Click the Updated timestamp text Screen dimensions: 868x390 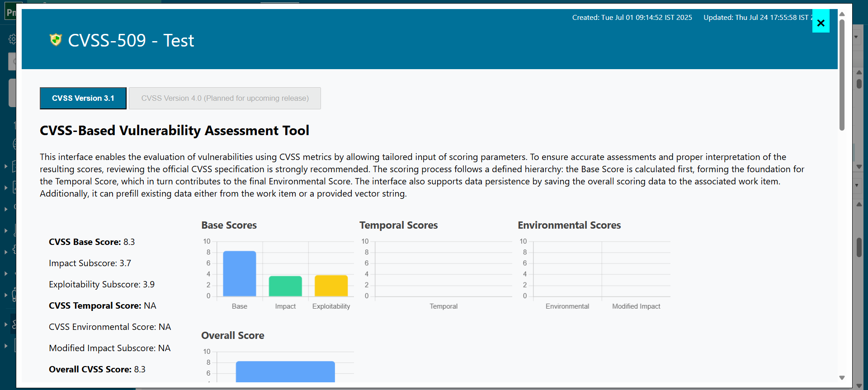pyautogui.click(x=758, y=18)
